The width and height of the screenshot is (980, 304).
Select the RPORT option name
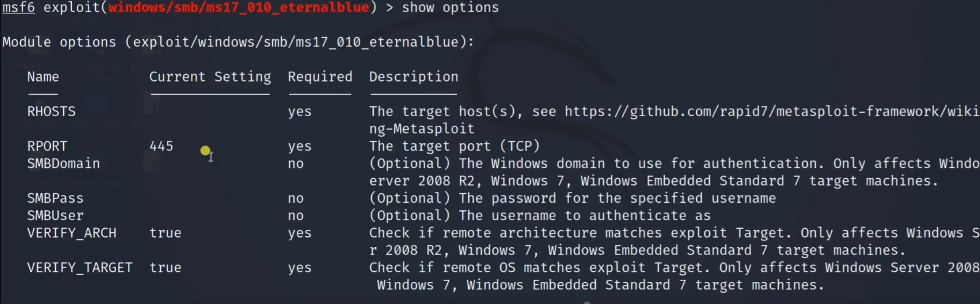tap(47, 146)
